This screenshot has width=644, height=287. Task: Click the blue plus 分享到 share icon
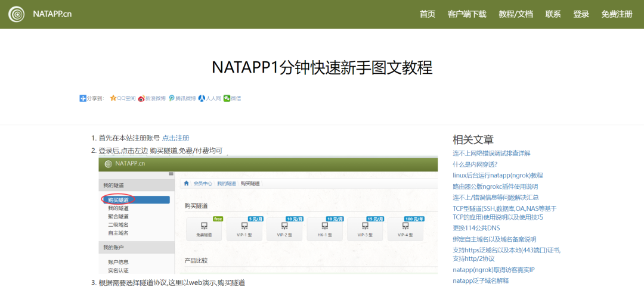point(82,98)
